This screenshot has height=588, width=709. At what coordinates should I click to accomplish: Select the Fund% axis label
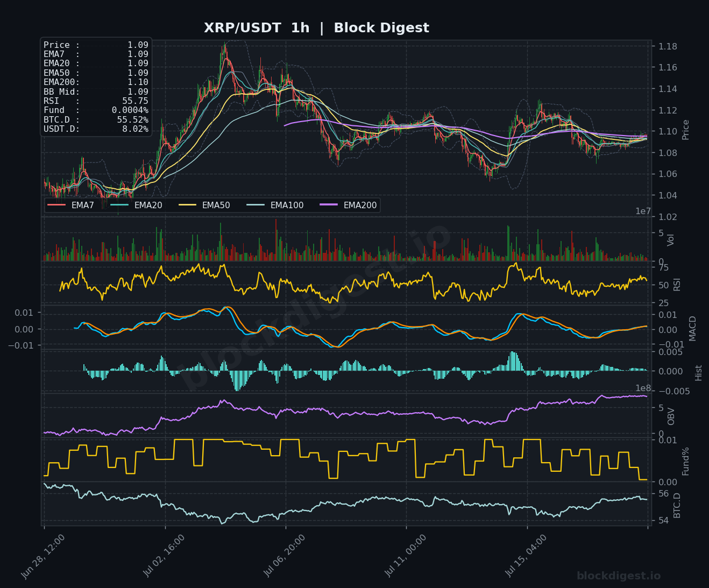coord(685,461)
